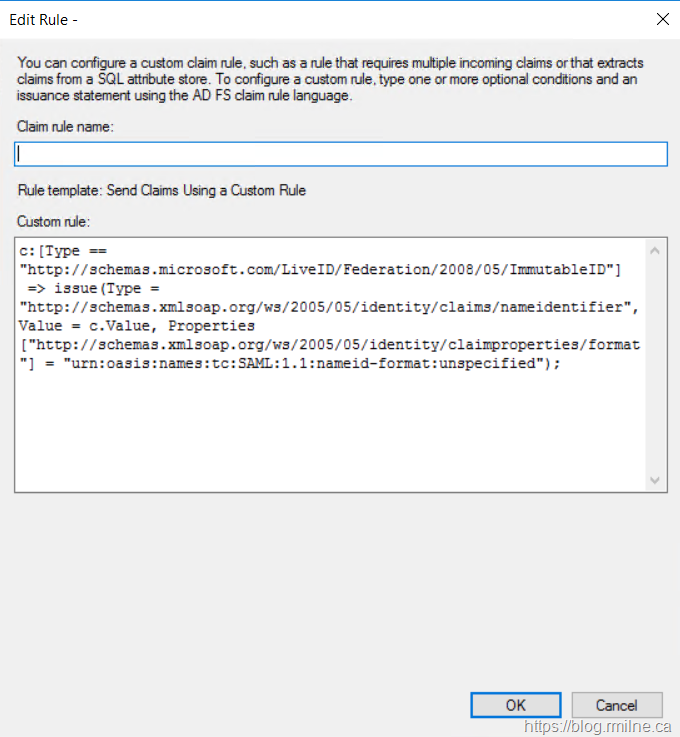This screenshot has width=680, height=737.
Task: Place cursor on the ImmutableID URL line
Action: (x=320, y=268)
